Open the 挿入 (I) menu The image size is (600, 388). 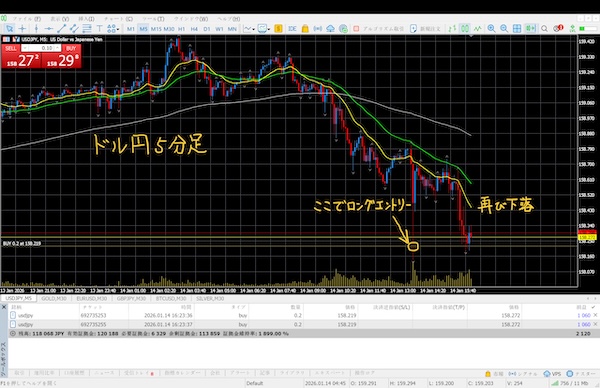point(86,19)
